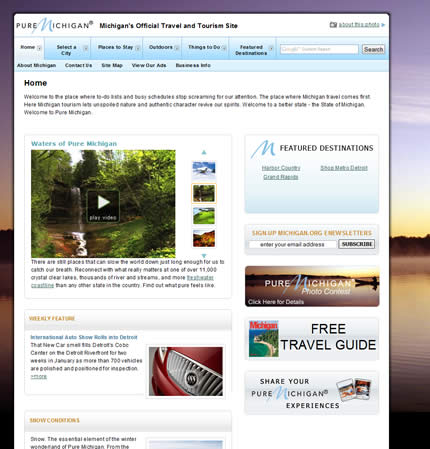Image resolution: width=430 pixels, height=449 pixels.
Task: Select the autumn foliage thumbnail
Action: coord(204,238)
